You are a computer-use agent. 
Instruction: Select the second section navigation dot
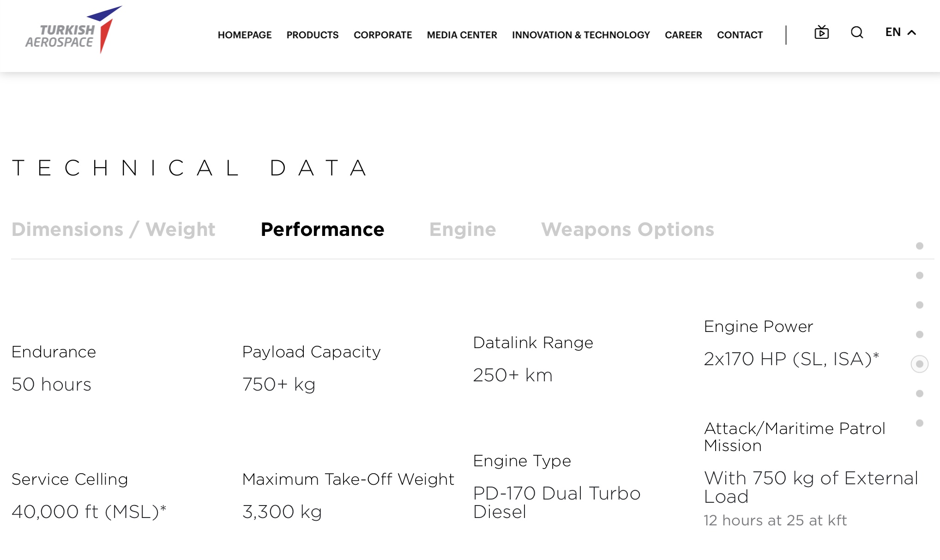920,276
